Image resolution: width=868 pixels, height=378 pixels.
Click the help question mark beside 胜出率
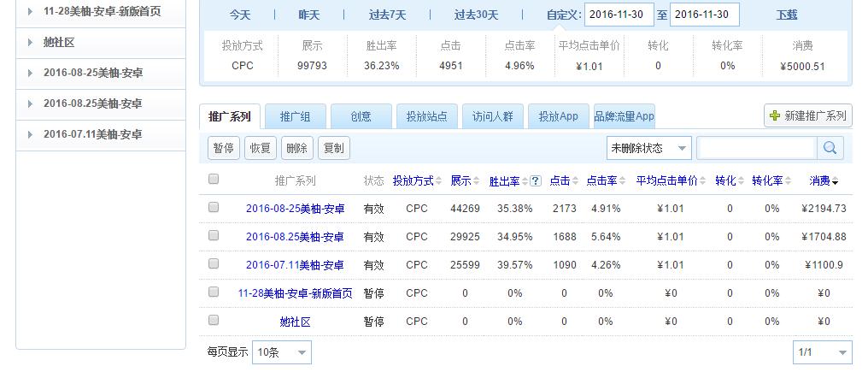coord(536,181)
